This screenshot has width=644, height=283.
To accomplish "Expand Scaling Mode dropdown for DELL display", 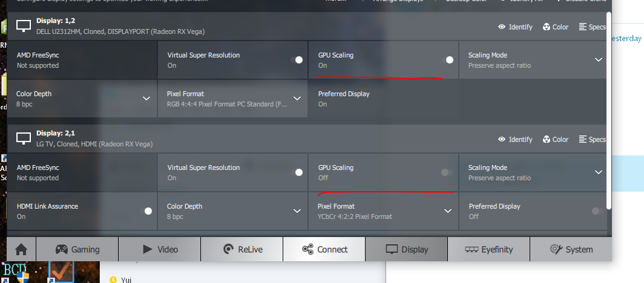I will (598, 60).
